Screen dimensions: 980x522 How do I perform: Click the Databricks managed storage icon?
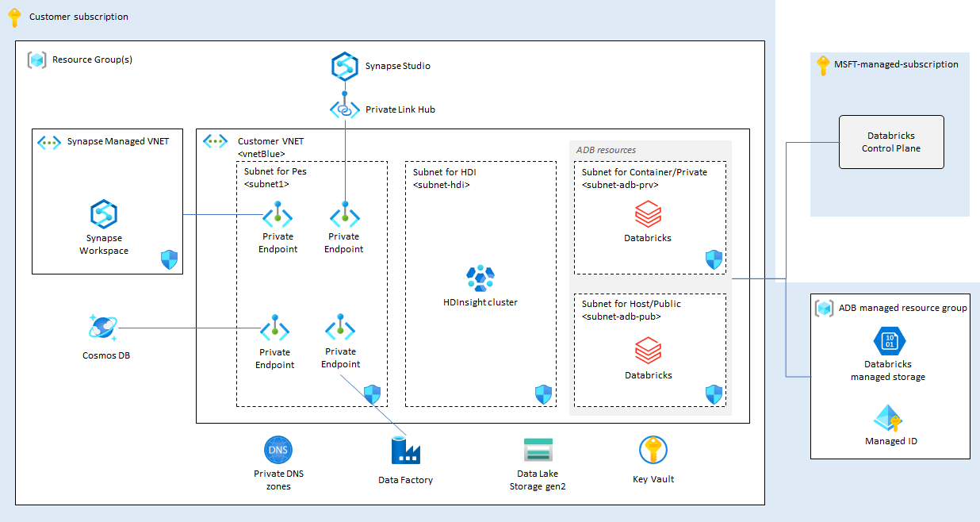(x=890, y=342)
